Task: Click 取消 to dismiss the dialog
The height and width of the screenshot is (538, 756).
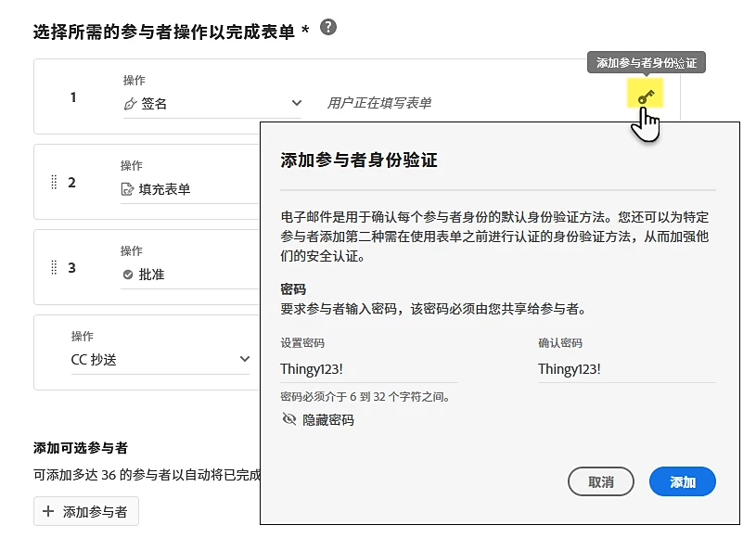Action: [600, 481]
